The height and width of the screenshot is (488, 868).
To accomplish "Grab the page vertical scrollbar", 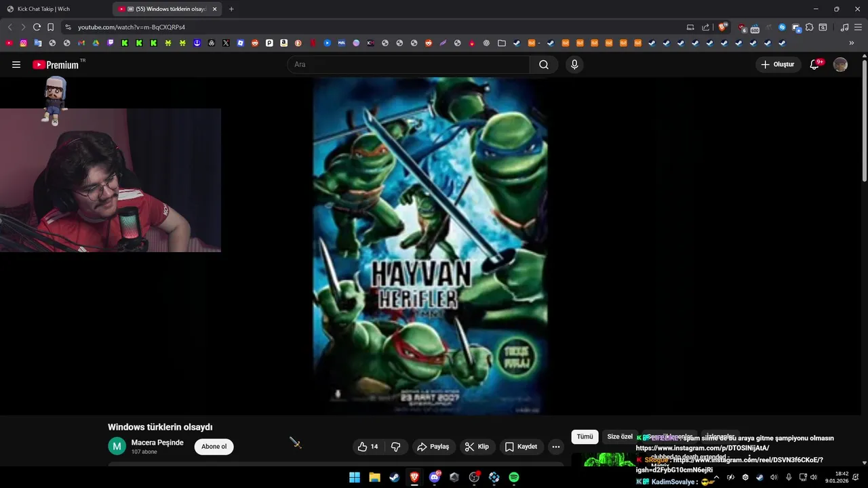I will point(864,122).
